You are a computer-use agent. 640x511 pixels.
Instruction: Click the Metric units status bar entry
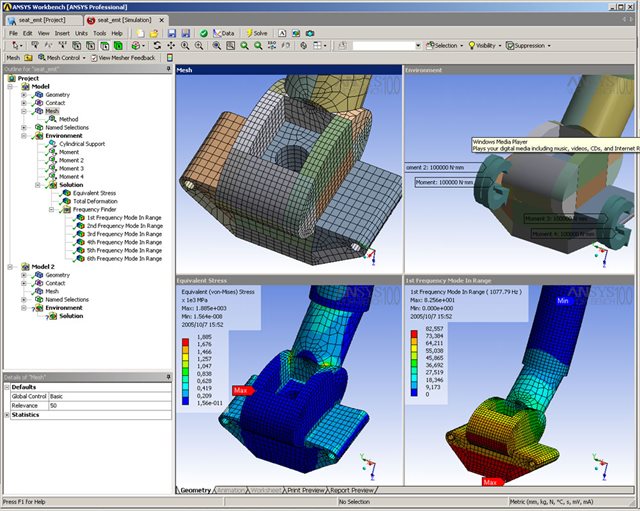[x=551, y=502]
